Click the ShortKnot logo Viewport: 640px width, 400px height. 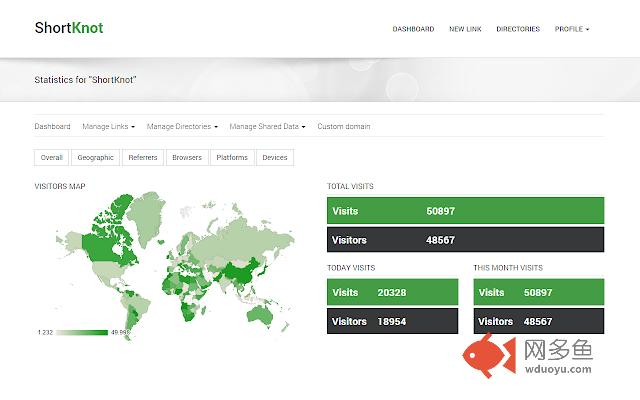pyautogui.click(x=69, y=28)
